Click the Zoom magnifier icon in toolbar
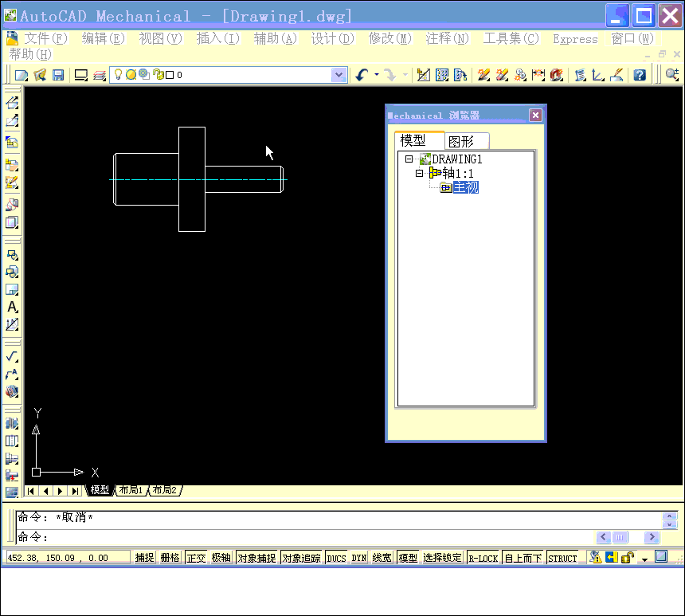 coord(672,75)
